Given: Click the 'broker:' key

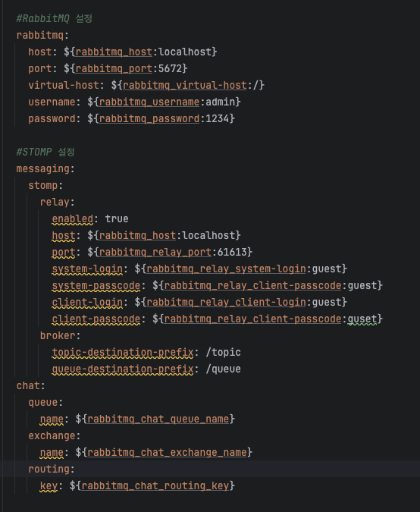Looking at the screenshot, I should coord(60,335).
